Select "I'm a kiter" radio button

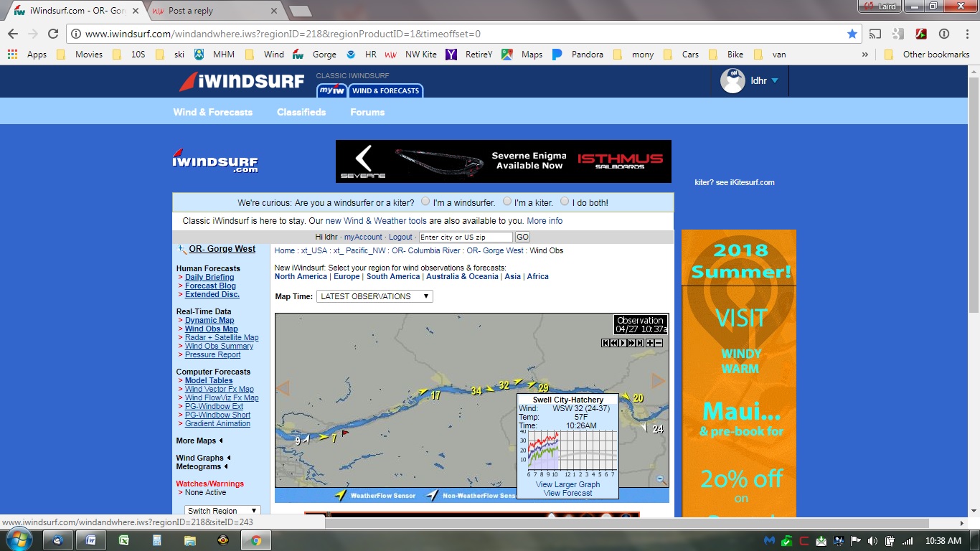[507, 202]
